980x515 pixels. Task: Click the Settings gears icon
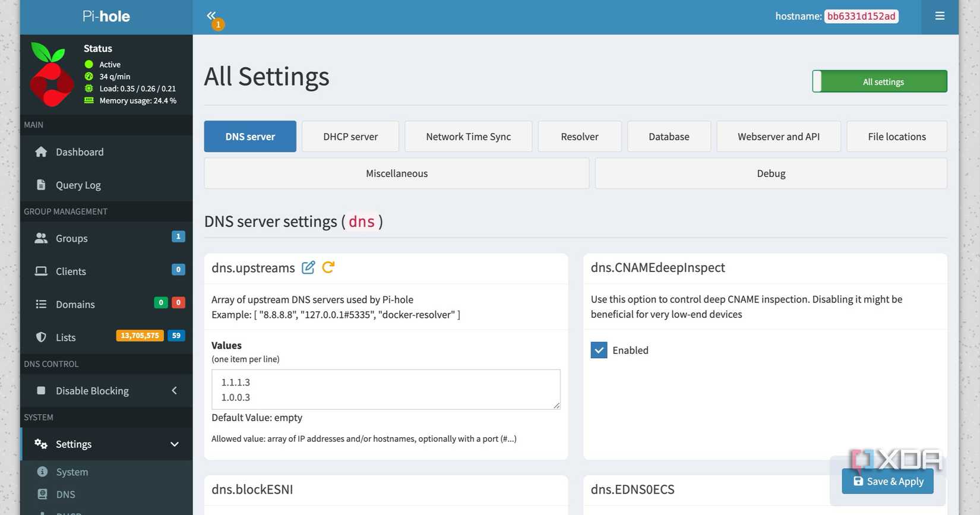tap(41, 444)
